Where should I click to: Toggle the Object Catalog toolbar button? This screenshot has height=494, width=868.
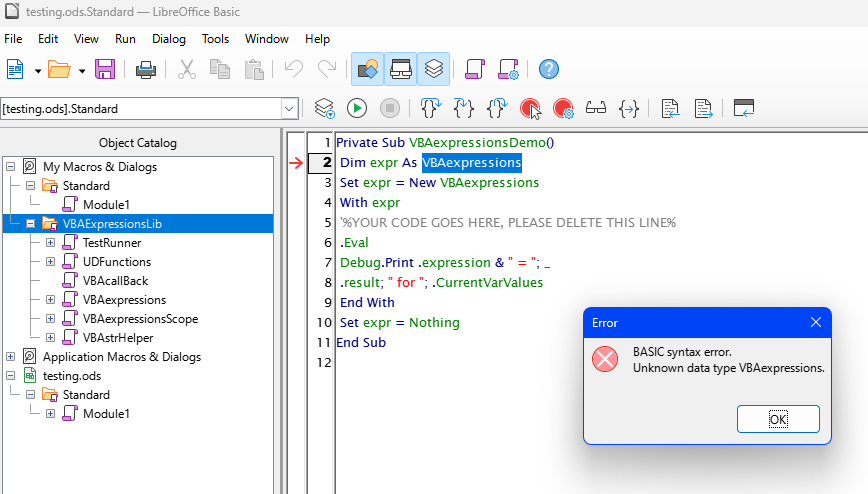(368, 70)
